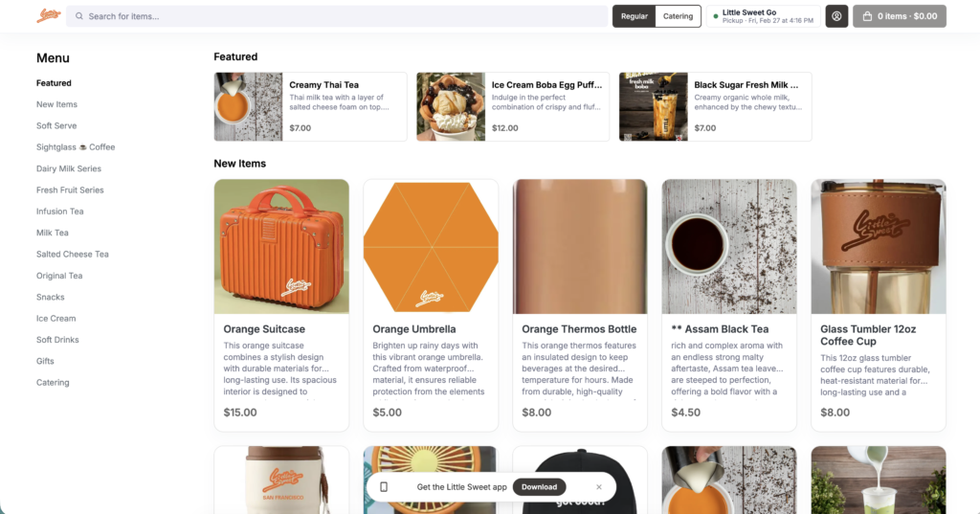Download the Little Sweet app

(539, 487)
